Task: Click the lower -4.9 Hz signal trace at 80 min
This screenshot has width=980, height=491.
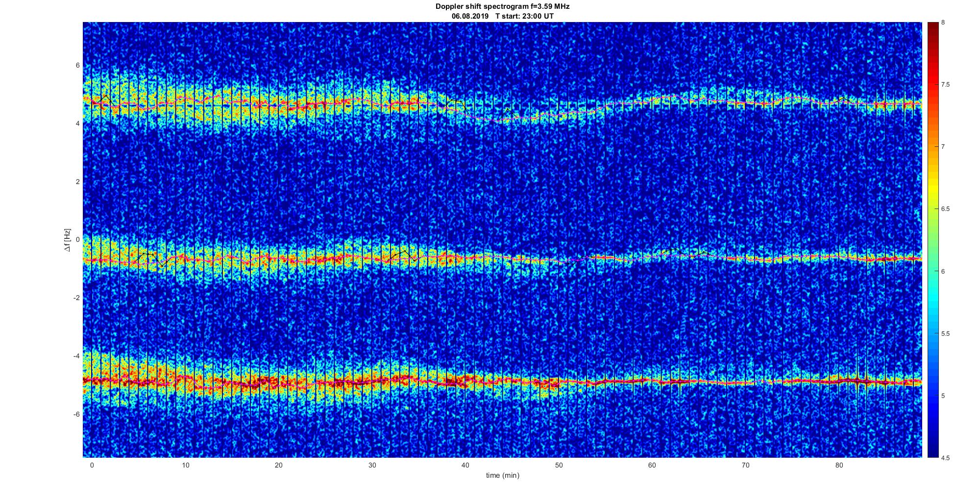Action: click(x=839, y=380)
